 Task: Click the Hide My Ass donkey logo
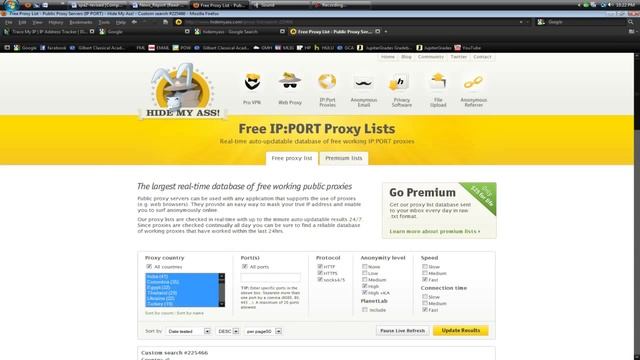click(182, 92)
